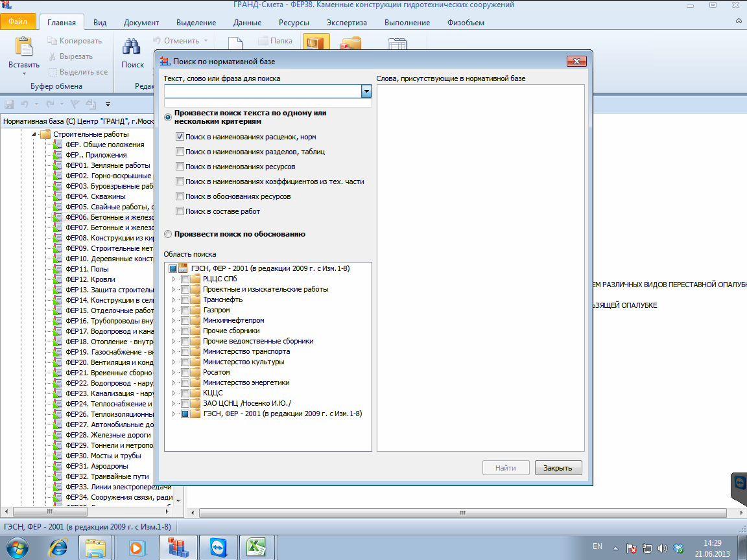
Task: Click the Физобъем ribbon tab
Action: 466,23
